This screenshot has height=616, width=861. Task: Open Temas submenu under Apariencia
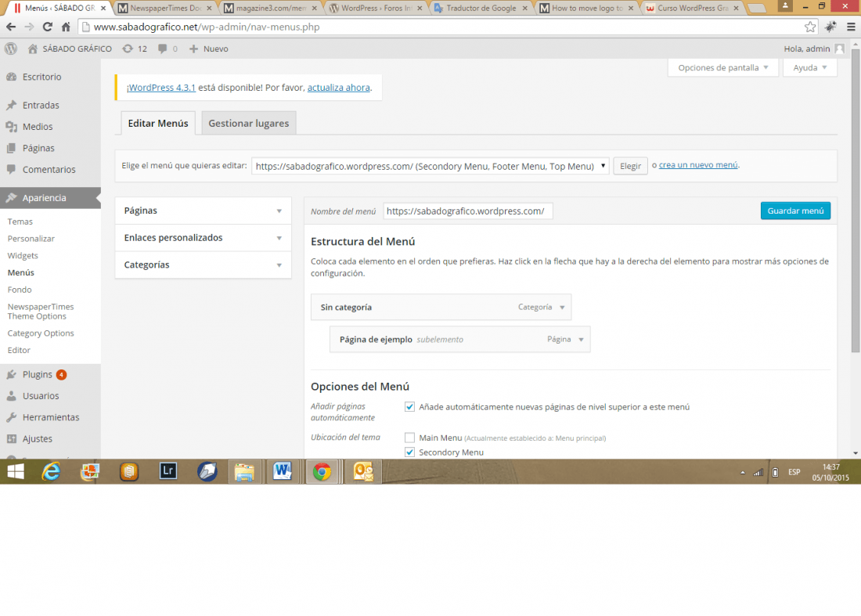tap(20, 222)
